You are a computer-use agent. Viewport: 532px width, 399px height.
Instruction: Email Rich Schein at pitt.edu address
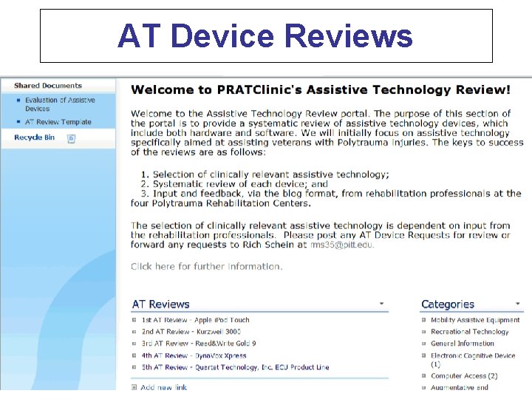coord(342,245)
